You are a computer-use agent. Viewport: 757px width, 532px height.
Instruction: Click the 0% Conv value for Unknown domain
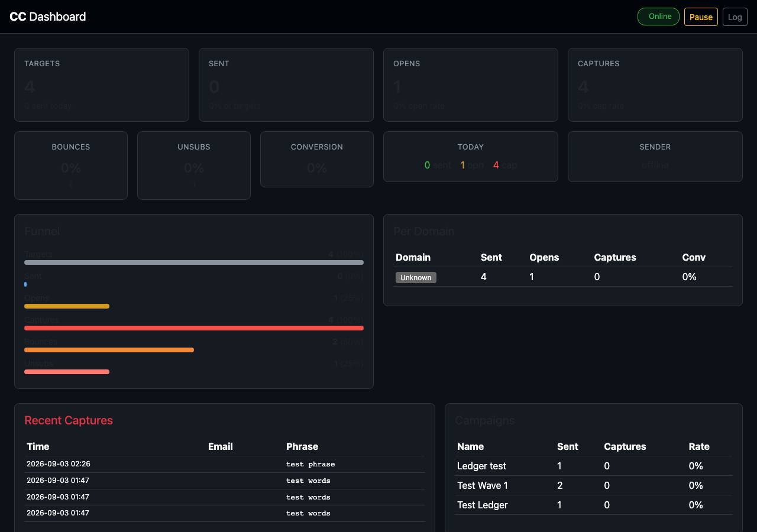pyautogui.click(x=689, y=277)
